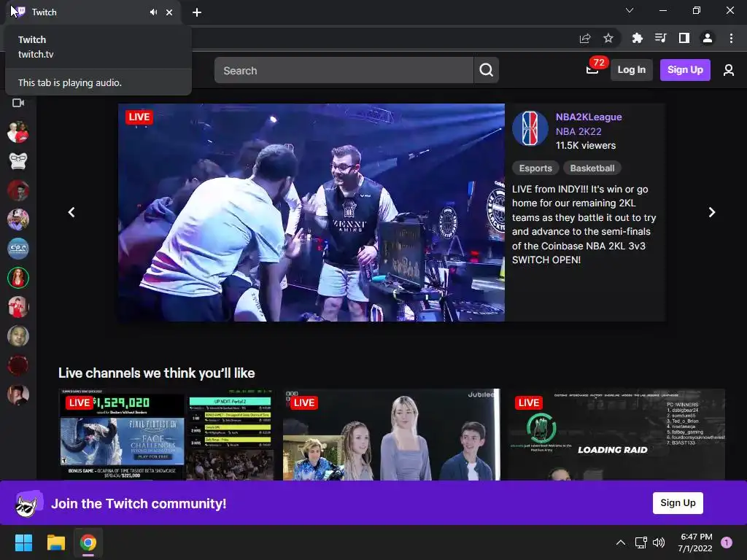This screenshot has width=747, height=560.
Task: Open the user profile icon menu
Action: click(x=729, y=70)
